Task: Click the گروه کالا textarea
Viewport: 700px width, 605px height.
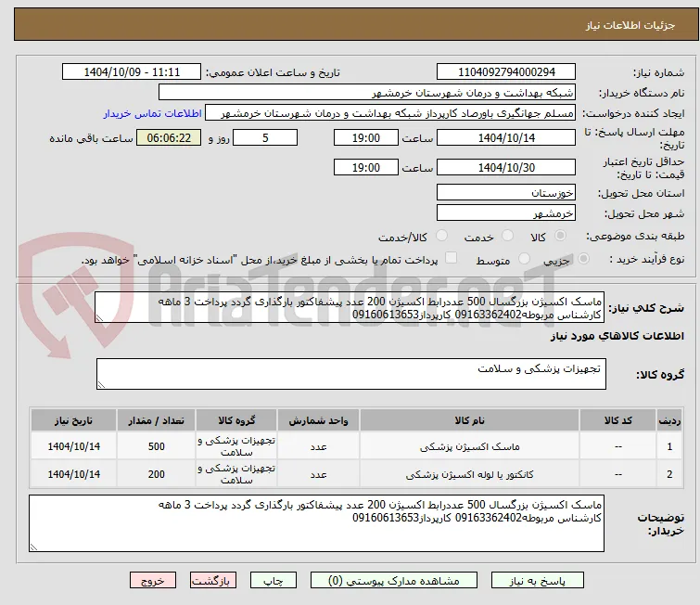Action: click(351, 374)
